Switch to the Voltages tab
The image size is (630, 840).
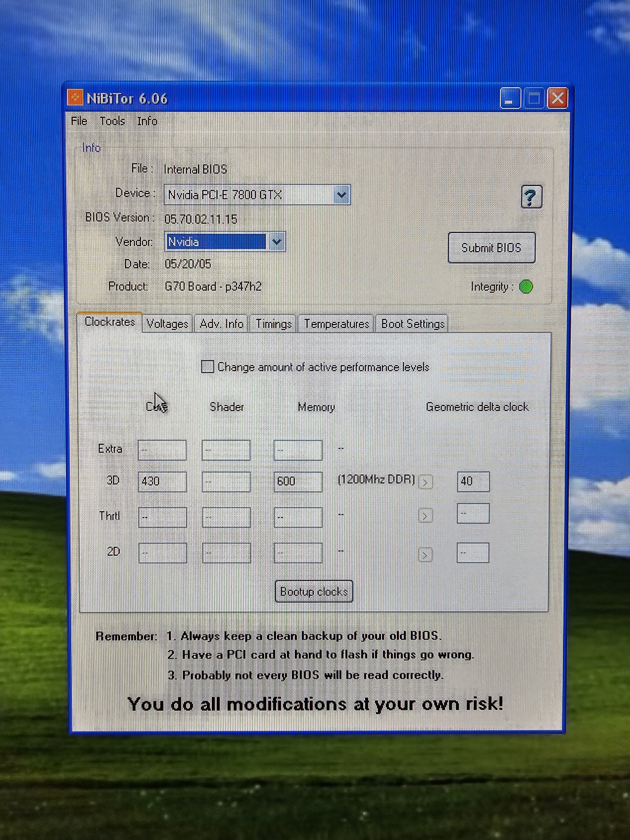click(x=167, y=324)
